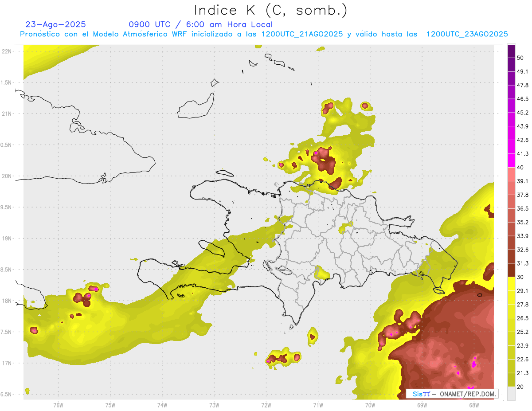Screen dimensions: 532x411
Task: Click the colorbar value "49.1"
Action: [523, 71]
